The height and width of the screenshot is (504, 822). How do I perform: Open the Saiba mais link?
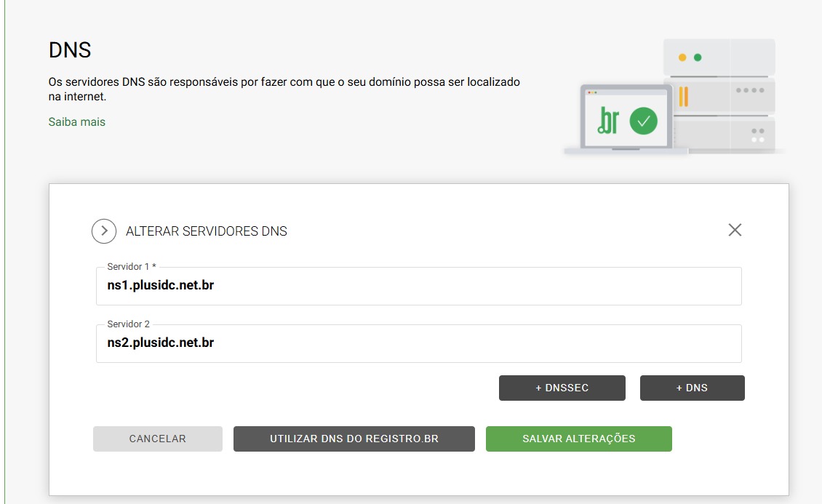(77, 122)
